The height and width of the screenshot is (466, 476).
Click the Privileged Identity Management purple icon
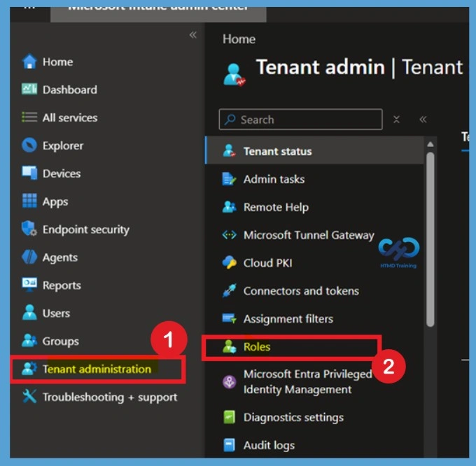pyautogui.click(x=229, y=382)
